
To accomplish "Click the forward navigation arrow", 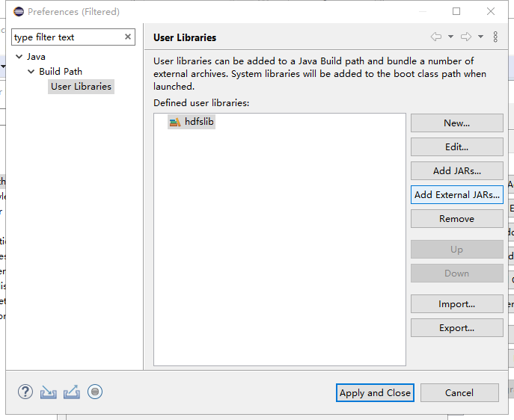I will (466, 37).
